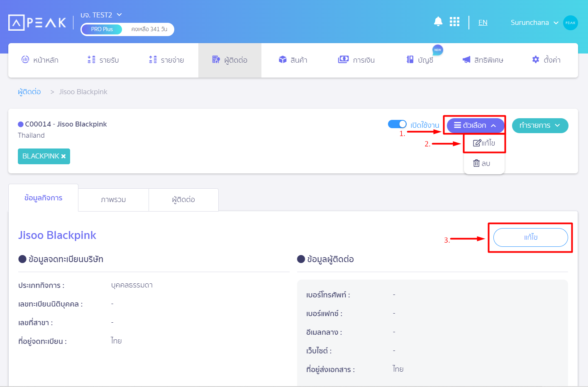Open the Surunchana user menu

pyautogui.click(x=534, y=22)
